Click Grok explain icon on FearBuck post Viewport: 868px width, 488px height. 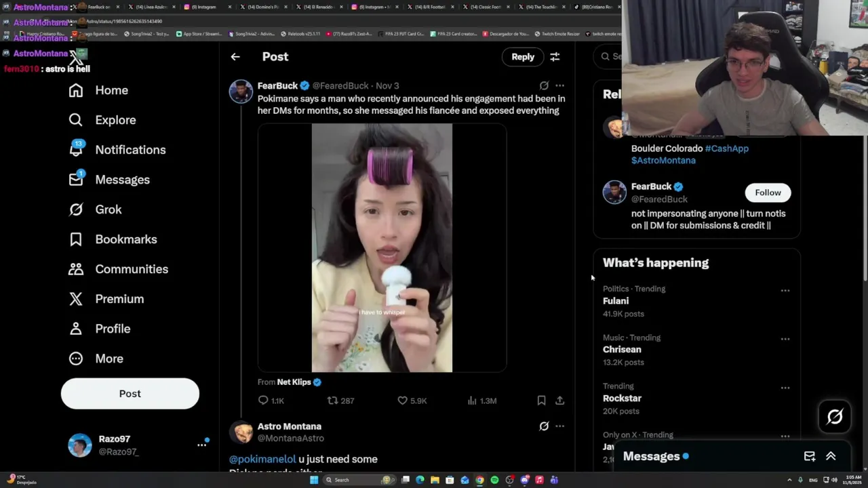click(x=544, y=85)
